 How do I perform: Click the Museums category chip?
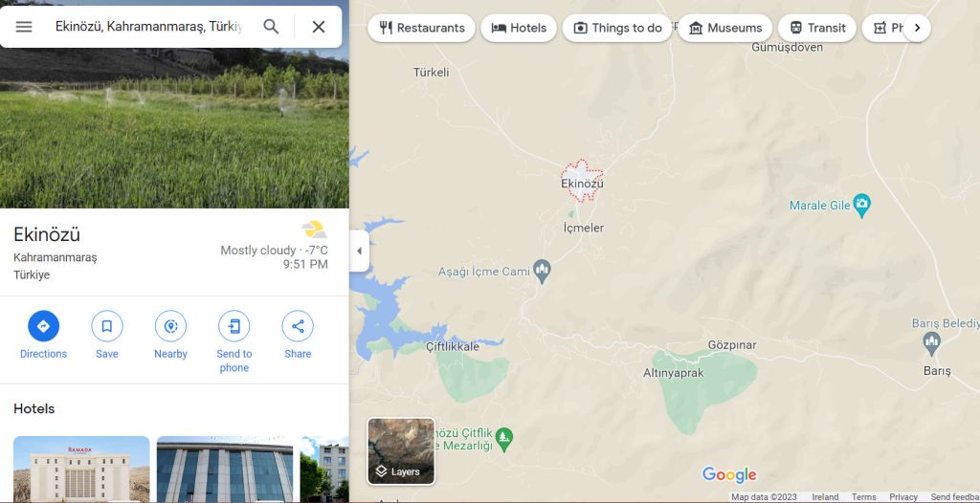coord(725,28)
